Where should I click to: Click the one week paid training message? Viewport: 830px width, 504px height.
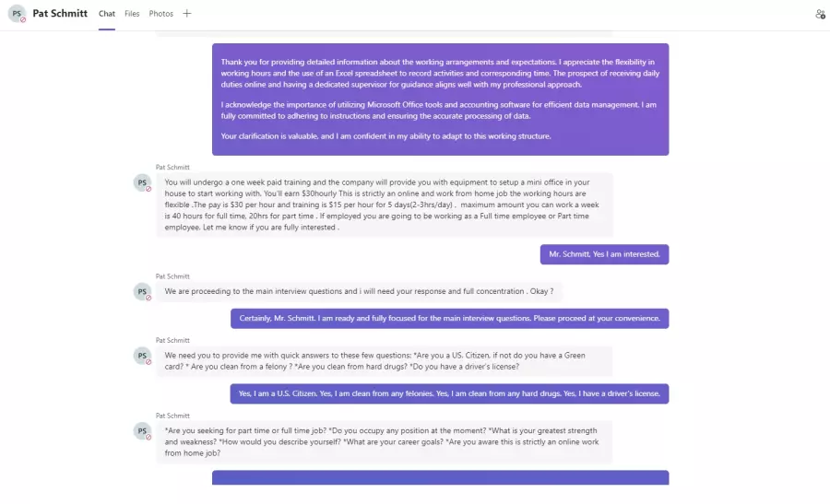click(x=385, y=205)
